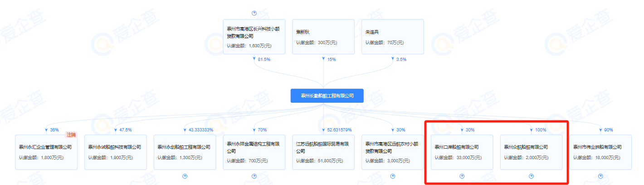Click 认缴金额 1,300万(元) text
Image resolution: width=644 pixels, height=185 pixels.
point(180,158)
